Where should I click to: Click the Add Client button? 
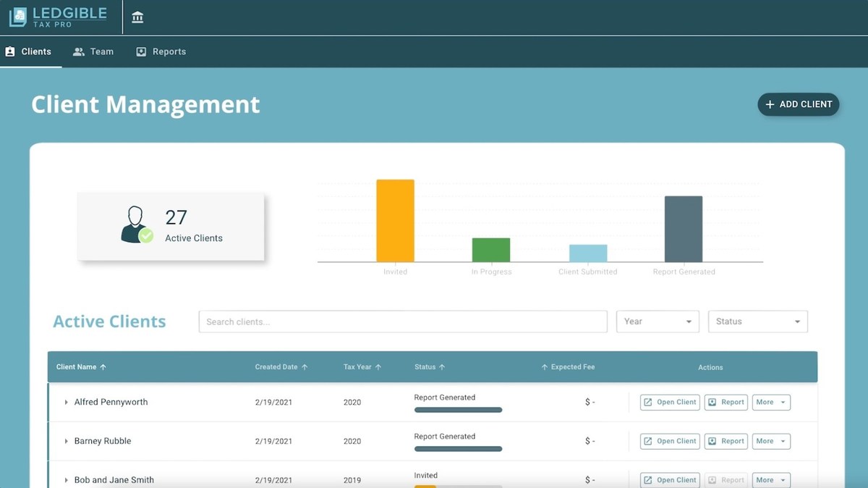click(798, 104)
